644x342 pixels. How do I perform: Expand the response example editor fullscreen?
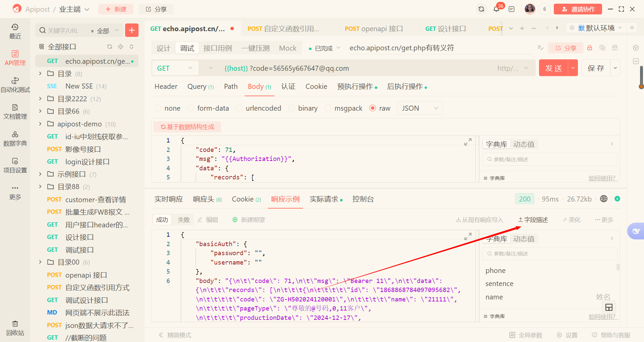tap(468, 236)
